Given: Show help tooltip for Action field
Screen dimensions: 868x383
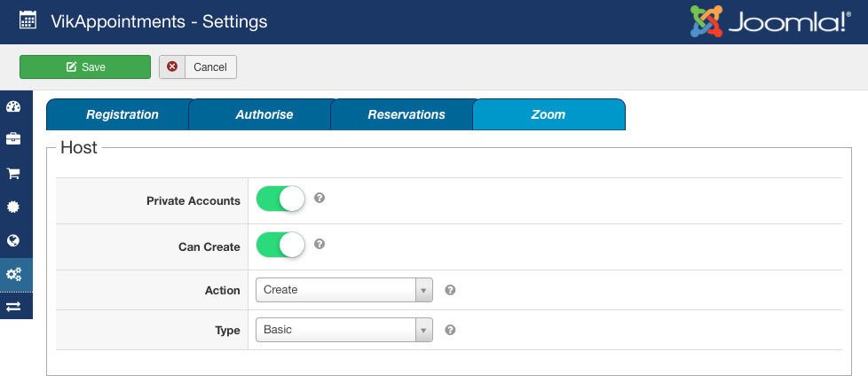Looking at the screenshot, I should coord(450,290).
